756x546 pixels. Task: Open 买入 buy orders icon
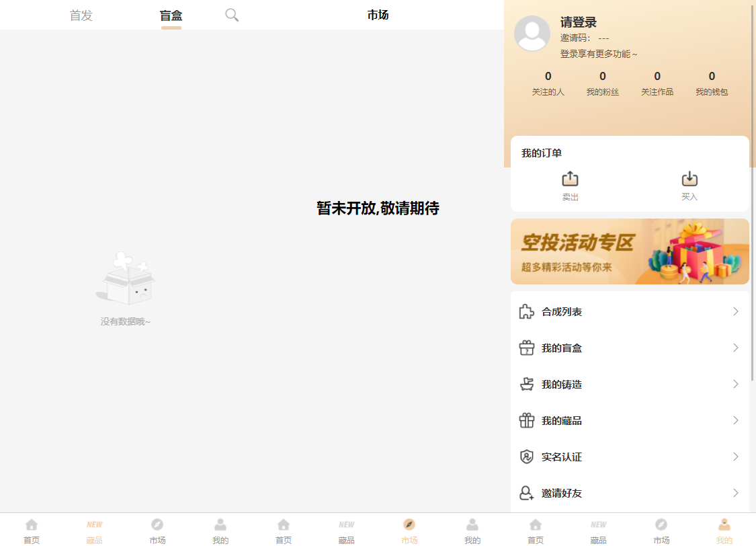tap(689, 179)
